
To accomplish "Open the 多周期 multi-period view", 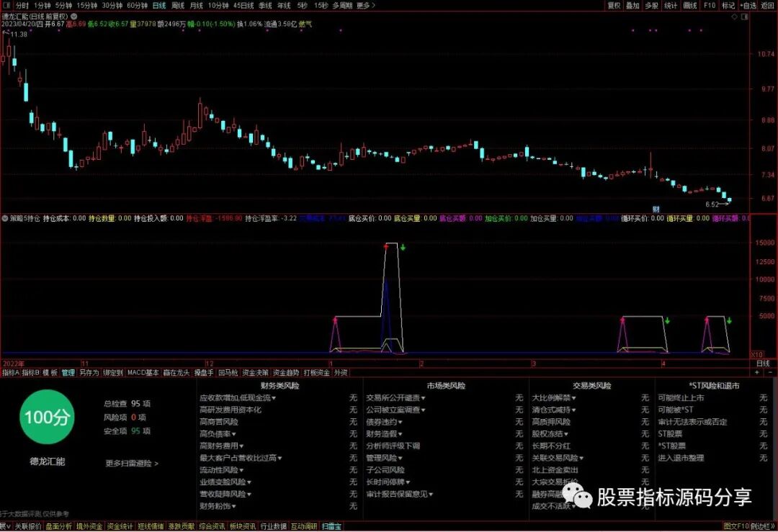I will 342,6.
